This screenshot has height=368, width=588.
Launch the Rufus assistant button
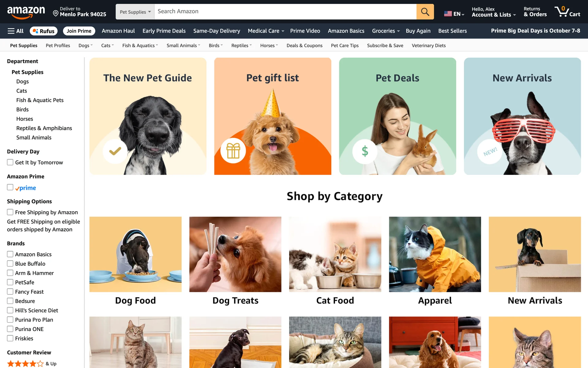click(x=43, y=31)
